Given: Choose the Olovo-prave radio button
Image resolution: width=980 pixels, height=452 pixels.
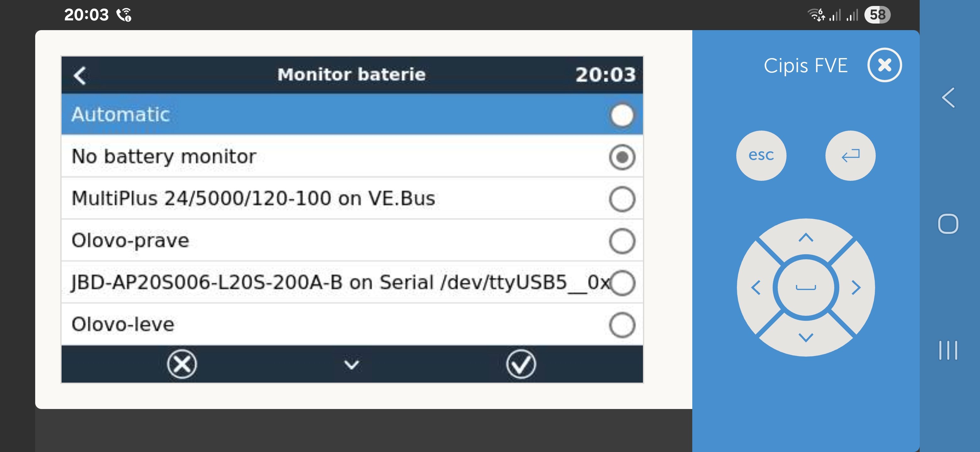Looking at the screenshot, I should pyautogui.click(x=622, y=241).
